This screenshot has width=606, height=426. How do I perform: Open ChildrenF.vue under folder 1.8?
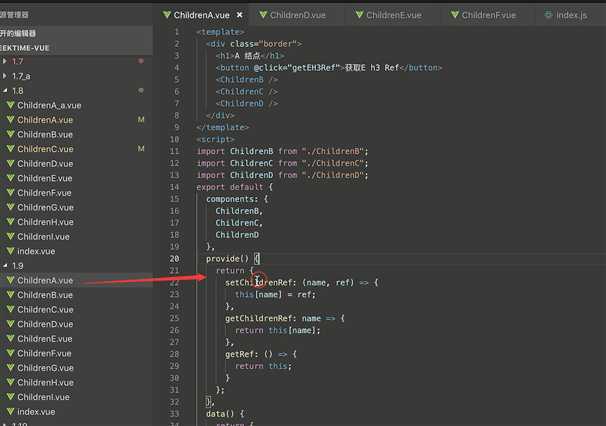click(x=44, y=193)
